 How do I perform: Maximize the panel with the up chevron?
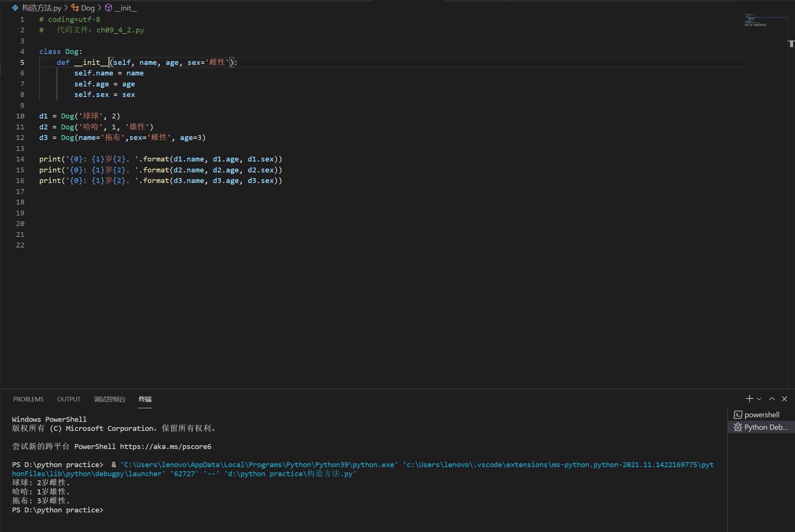[772, 399]
